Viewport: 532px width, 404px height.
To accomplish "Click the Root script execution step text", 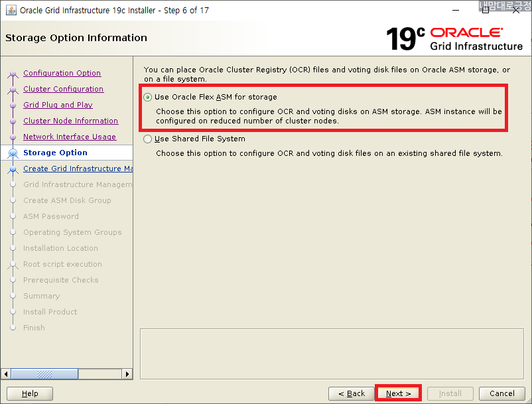I will [62, 264].
